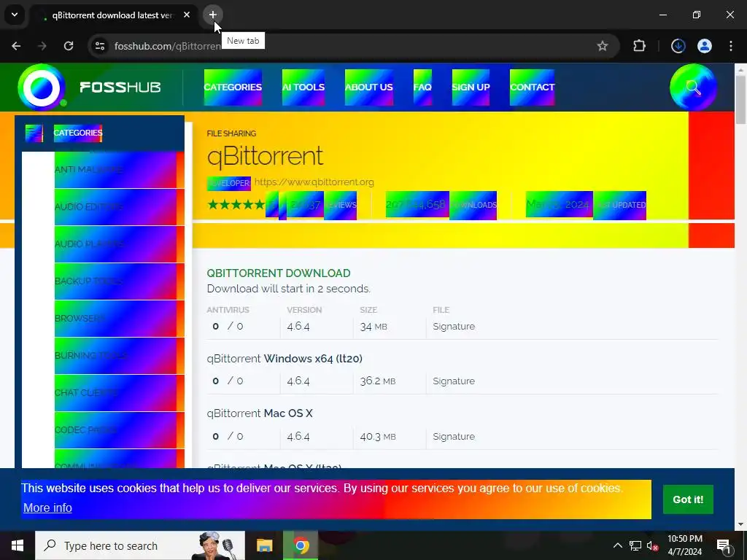Open Chrome three-dot menu

click(x=731, y=46)
